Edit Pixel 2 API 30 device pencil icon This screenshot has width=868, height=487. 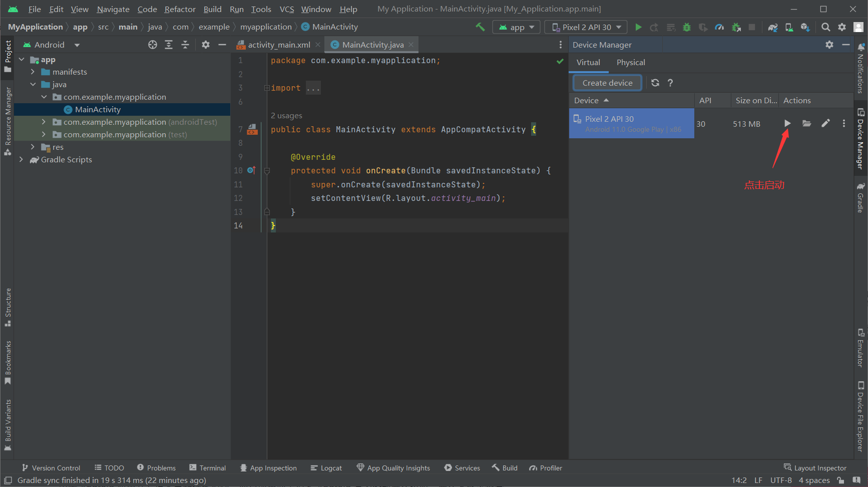click(x=825, y=123)
